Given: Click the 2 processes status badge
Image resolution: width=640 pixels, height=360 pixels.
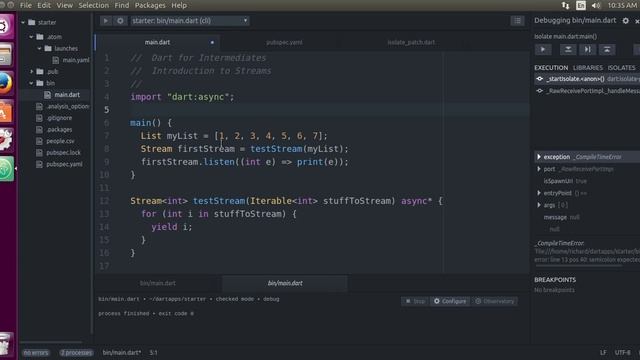Looking at the screenshot, I should tap(76, 353).
